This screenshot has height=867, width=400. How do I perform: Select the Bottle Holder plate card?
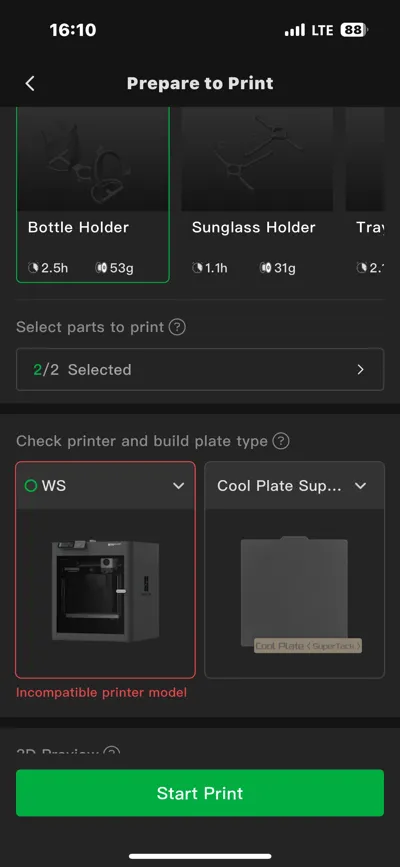pyautogui.click(x=93, y=195)
